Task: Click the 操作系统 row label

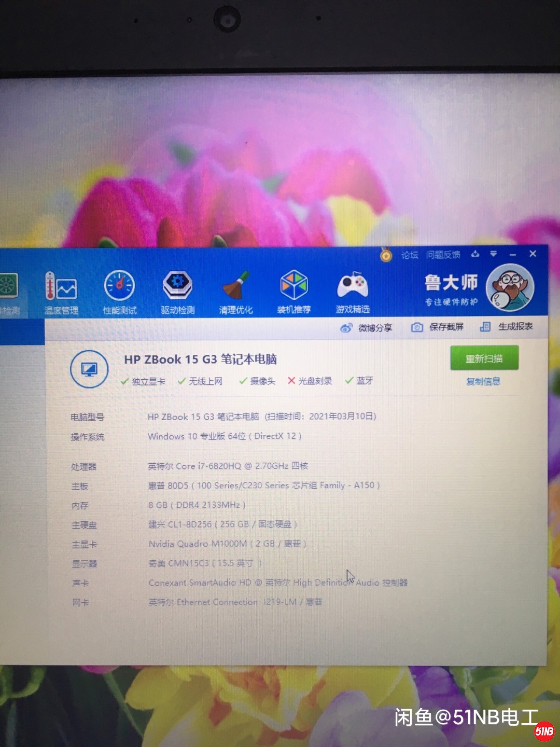Action: [x=88, y=437]
